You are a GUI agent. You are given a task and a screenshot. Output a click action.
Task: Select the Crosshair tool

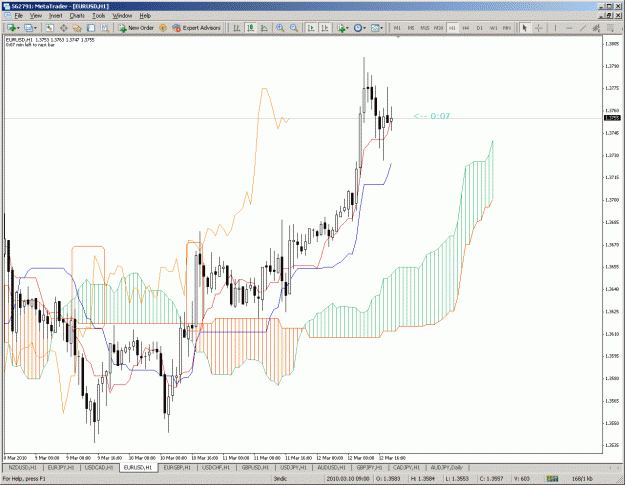click(539, 28)
